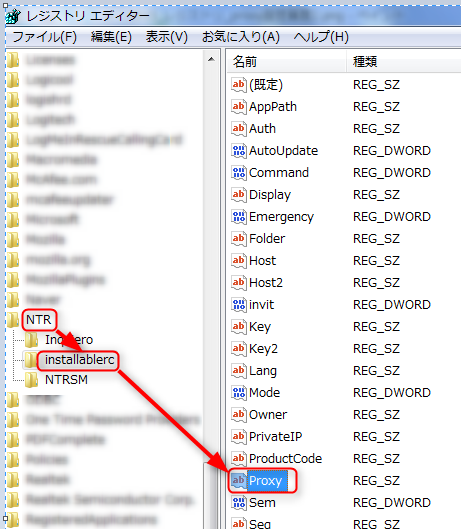This screenshot has width=461, height=529.
Task: Open the ヘルプ(H) menu
Action: pos(321,37)
